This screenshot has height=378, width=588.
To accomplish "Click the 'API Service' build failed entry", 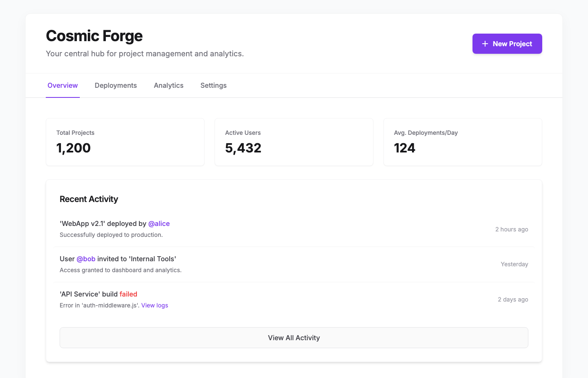I will (x=294, y=299).
